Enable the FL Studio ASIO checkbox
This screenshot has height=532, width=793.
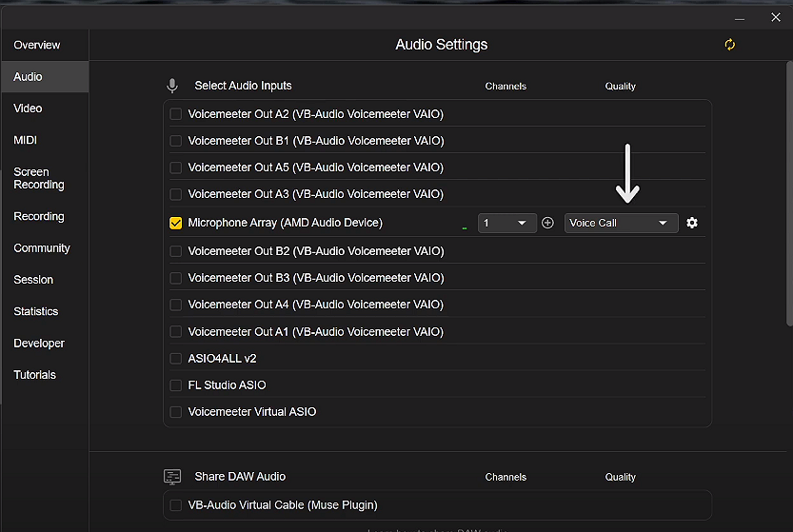click(175, 385)
